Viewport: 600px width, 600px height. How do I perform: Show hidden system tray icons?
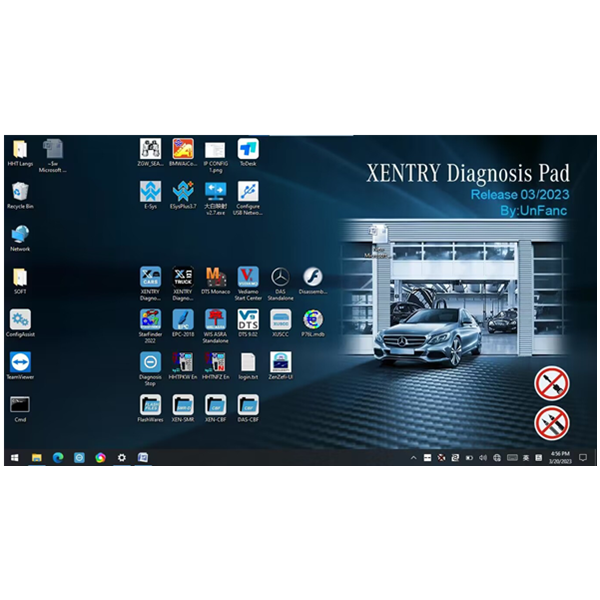coord(414,457)
